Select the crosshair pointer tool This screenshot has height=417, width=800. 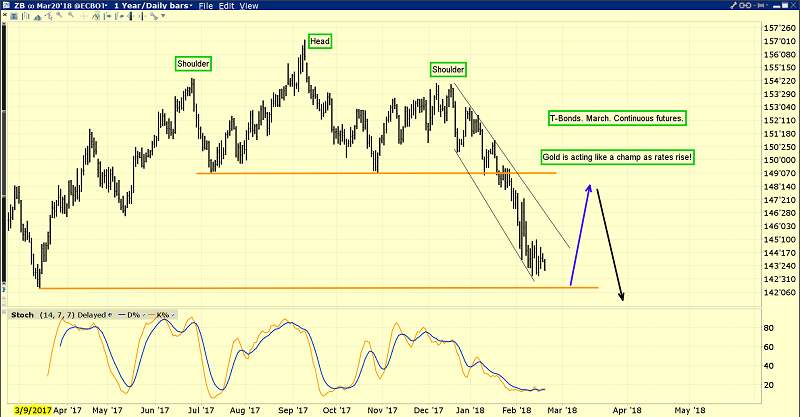coord(49,16)
